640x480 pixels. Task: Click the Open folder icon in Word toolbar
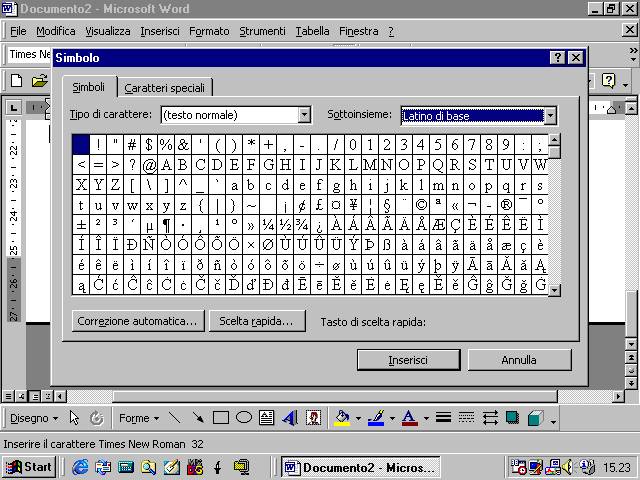(40, 80)
